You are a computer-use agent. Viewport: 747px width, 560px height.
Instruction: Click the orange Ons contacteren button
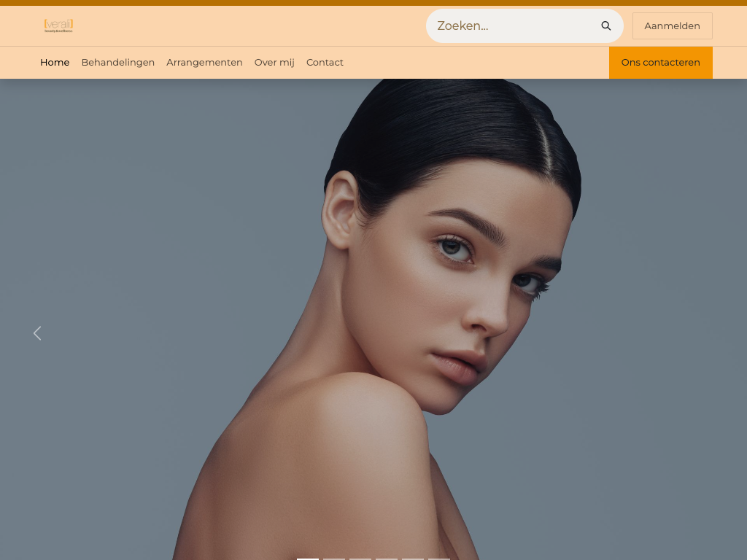tap(660, 63)
